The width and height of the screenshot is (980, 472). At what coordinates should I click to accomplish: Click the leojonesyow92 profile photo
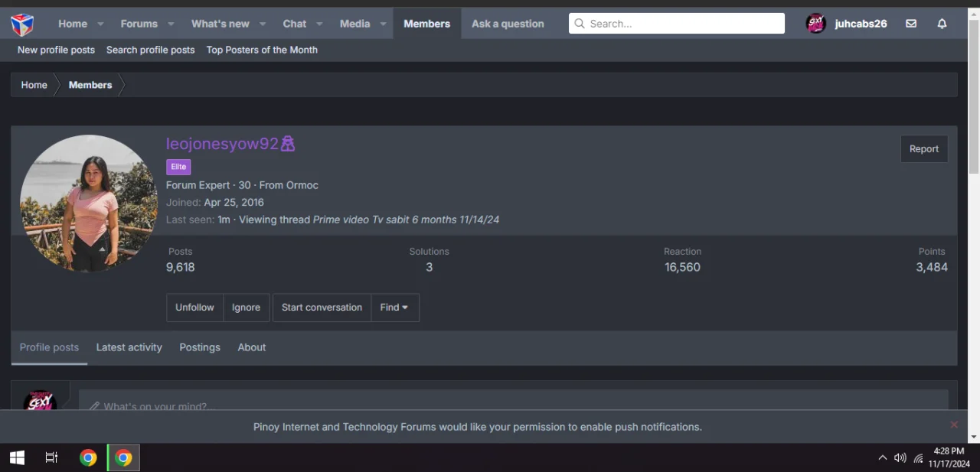click(x=89, y=203)
